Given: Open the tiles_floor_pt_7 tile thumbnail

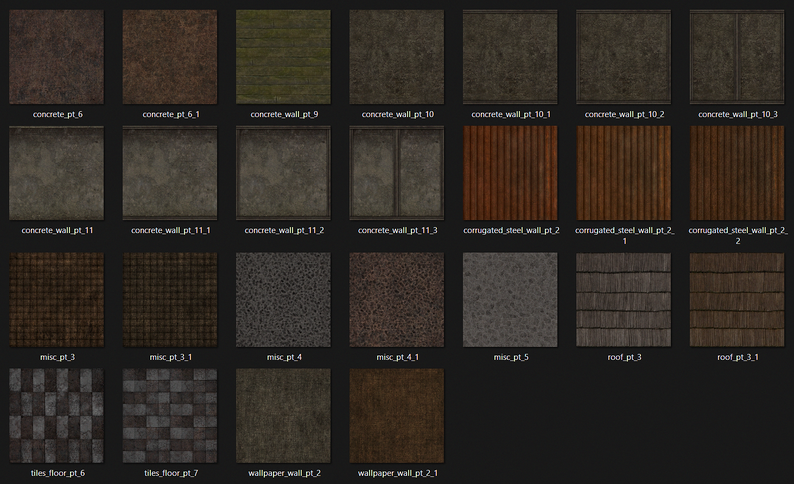Looking at the screenshot, I should pyautogui.click(x=170, y=416).
